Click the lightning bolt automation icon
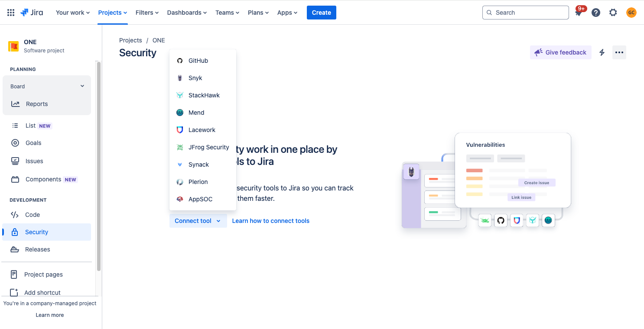 [602, 52]
